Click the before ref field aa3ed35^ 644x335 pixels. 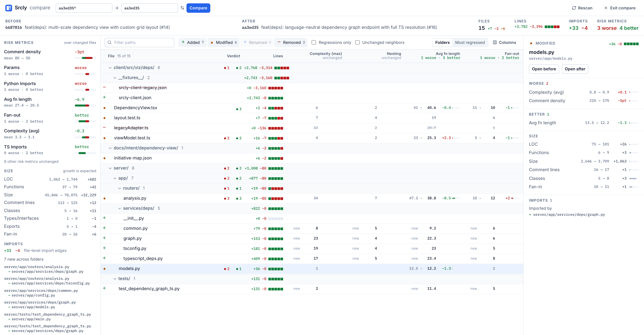84,8
